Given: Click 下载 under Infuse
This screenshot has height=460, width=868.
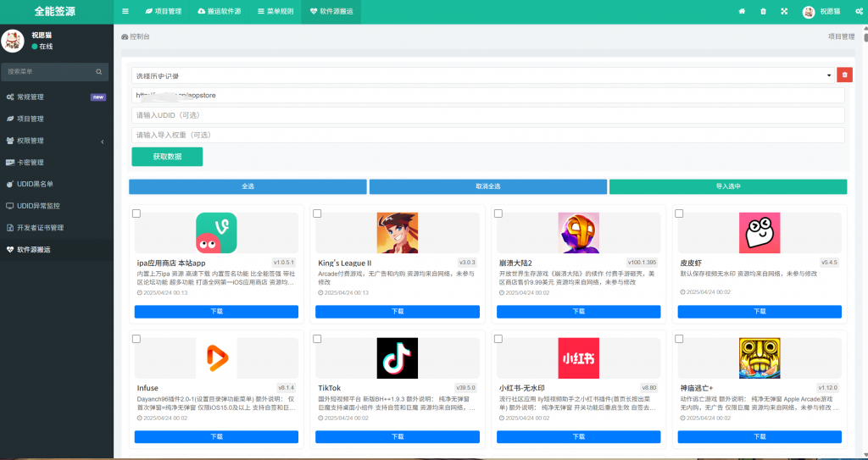Looking at the screenshot, I should coord(216,437).
